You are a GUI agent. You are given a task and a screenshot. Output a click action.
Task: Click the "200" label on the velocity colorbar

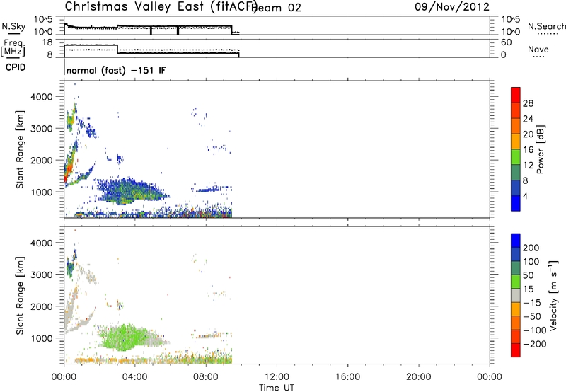531,248
